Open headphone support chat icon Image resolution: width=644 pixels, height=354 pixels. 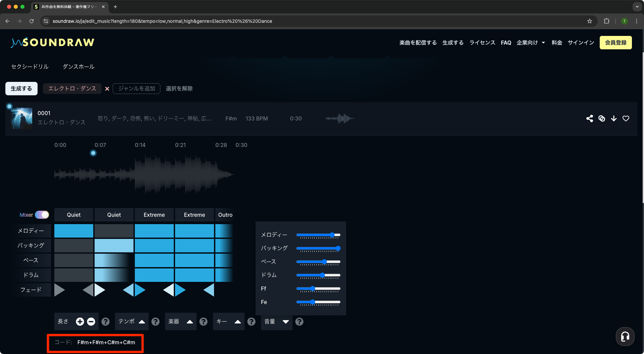pos(625,337)
